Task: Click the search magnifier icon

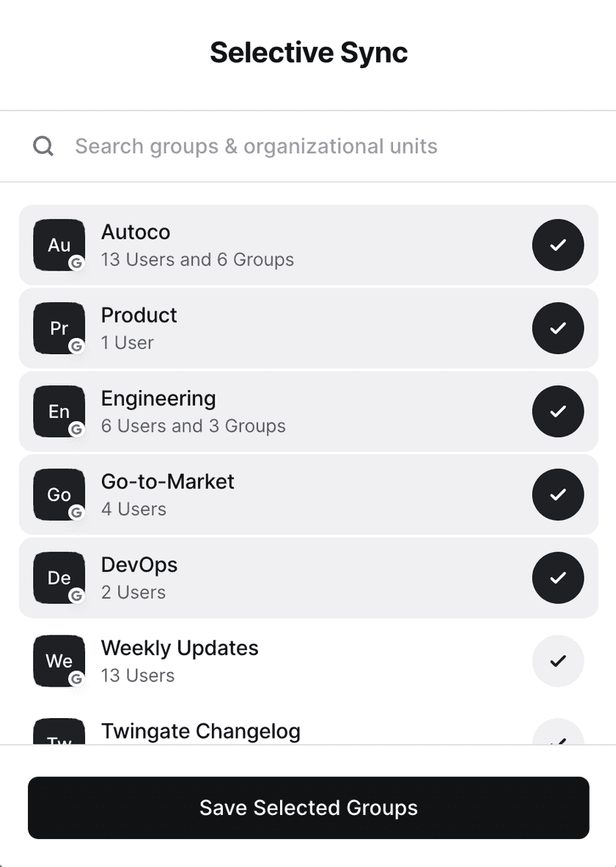Action: pyautogui.click(x=43, y=147)
